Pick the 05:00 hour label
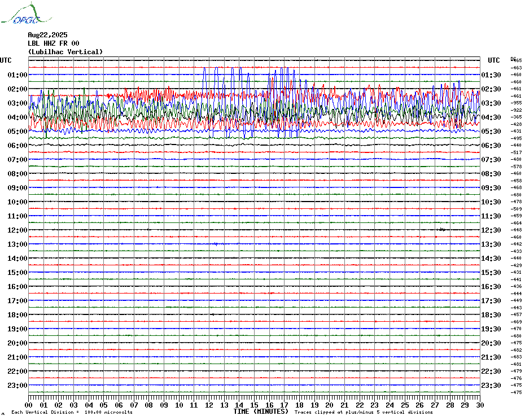This screenshot has height=420, width=525. tap(17, 132)
